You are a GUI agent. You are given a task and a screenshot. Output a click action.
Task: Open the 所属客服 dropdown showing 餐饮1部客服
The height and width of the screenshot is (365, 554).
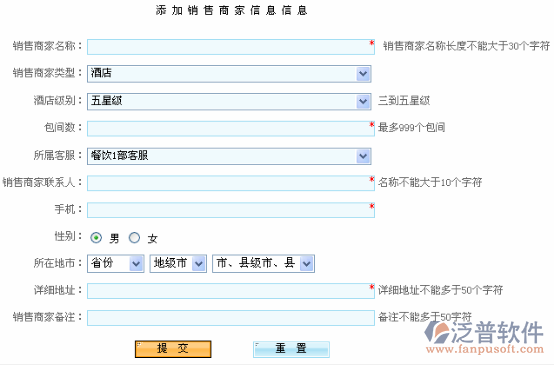click(x=229, y=156)
